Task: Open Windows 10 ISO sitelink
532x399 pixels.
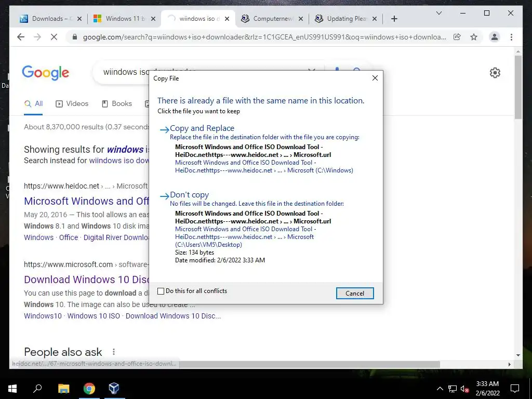Action: (94, 316)
